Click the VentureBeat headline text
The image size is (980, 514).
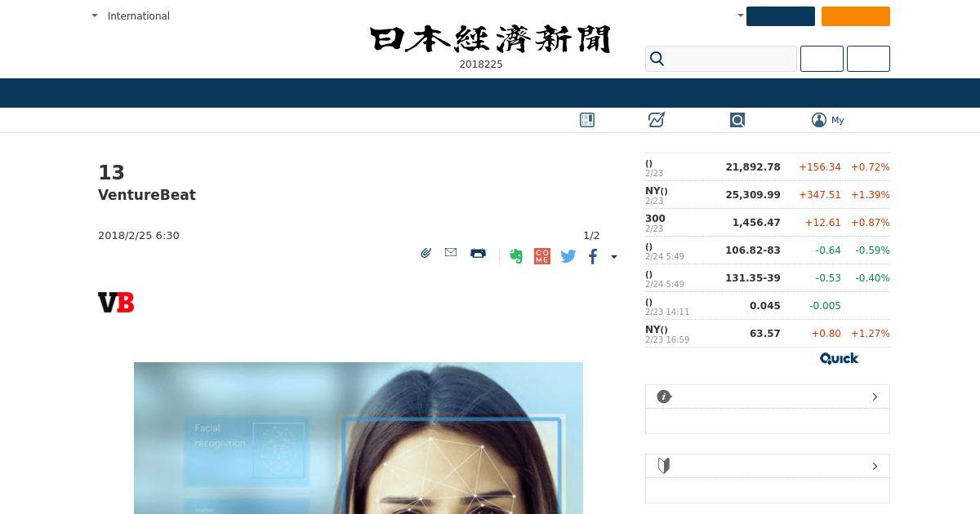point(147,195)
